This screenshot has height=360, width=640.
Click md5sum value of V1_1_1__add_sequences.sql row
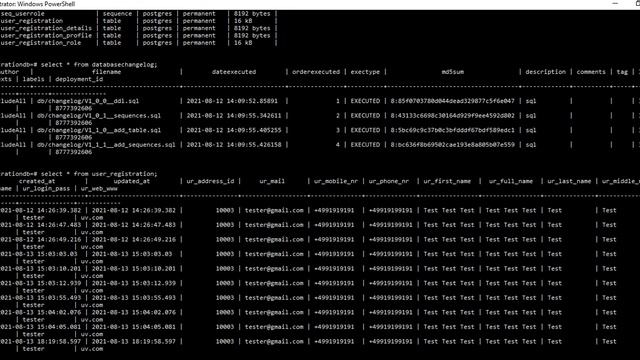[452, 145]
